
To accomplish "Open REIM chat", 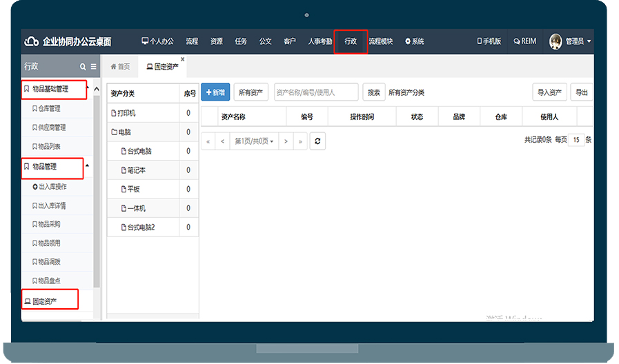I will coord(525,41).
